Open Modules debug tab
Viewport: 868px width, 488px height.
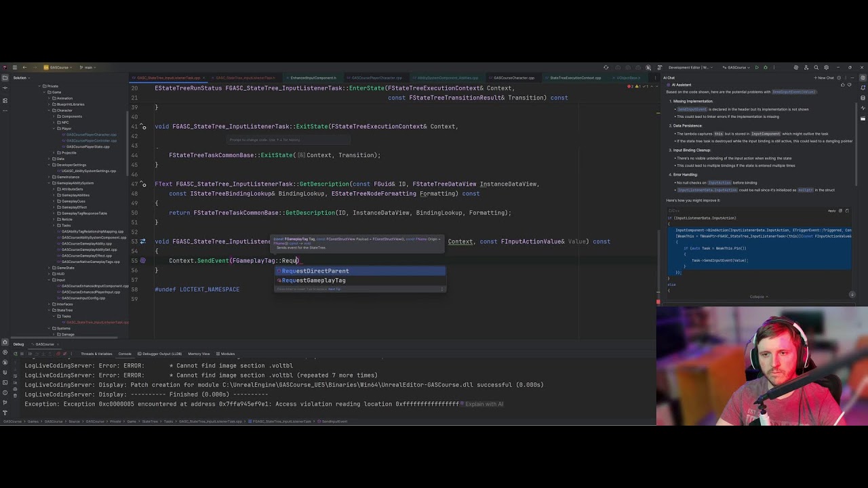point(226,354)
